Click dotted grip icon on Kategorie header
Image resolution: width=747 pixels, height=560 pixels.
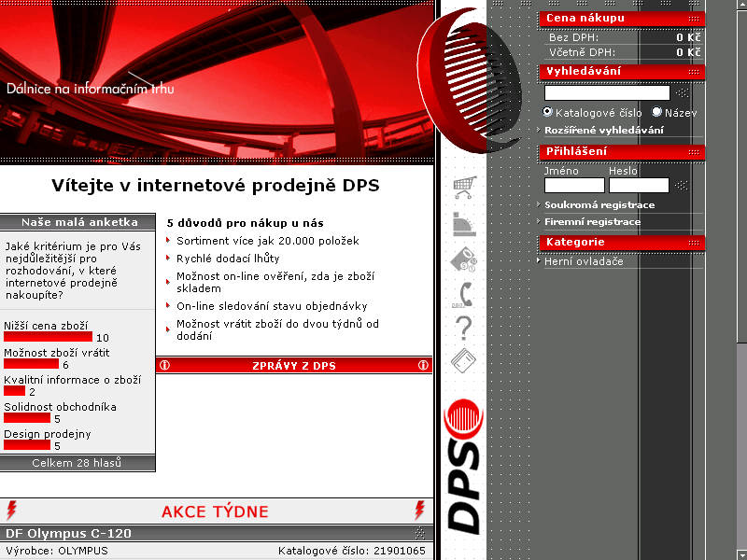(694, 243)
